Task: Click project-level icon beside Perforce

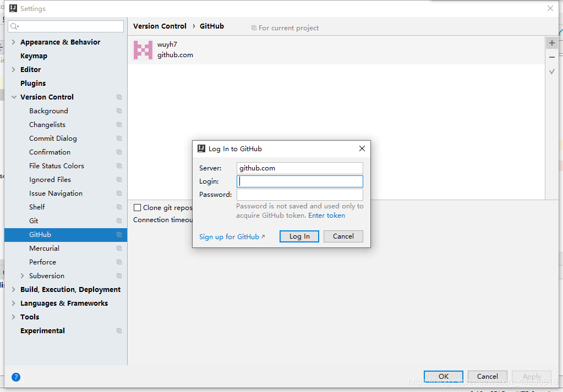Action: tap(119, 262)
